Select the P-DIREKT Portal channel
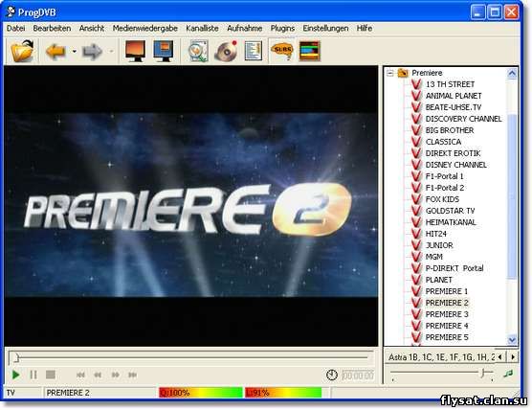 pyautogui.click(x=454, y=268)
